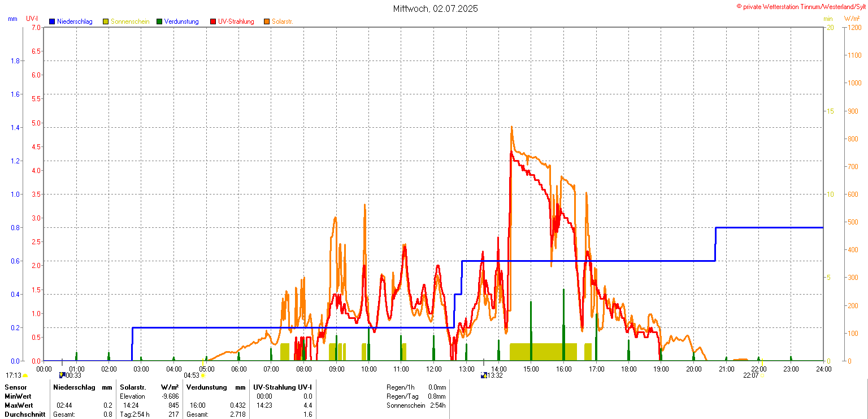The height and width of the screenshot is (419, 868).
Task: Click the MaxWert row header in table
Action: (x=18, y=405)
